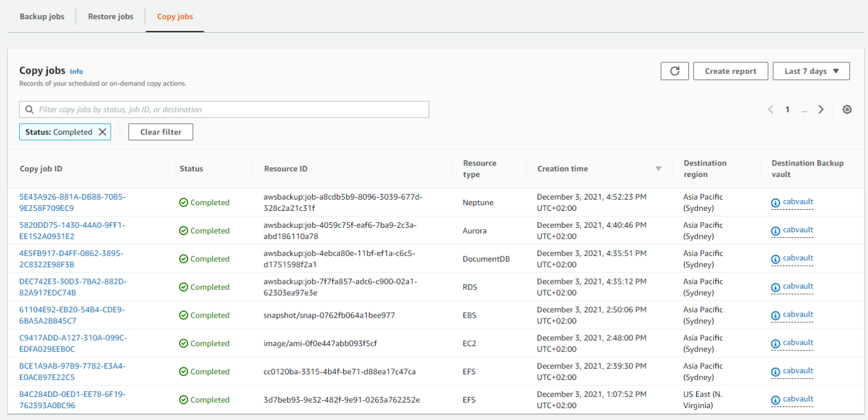Click the Completed status icon on the Aurora row

[183, 230]
